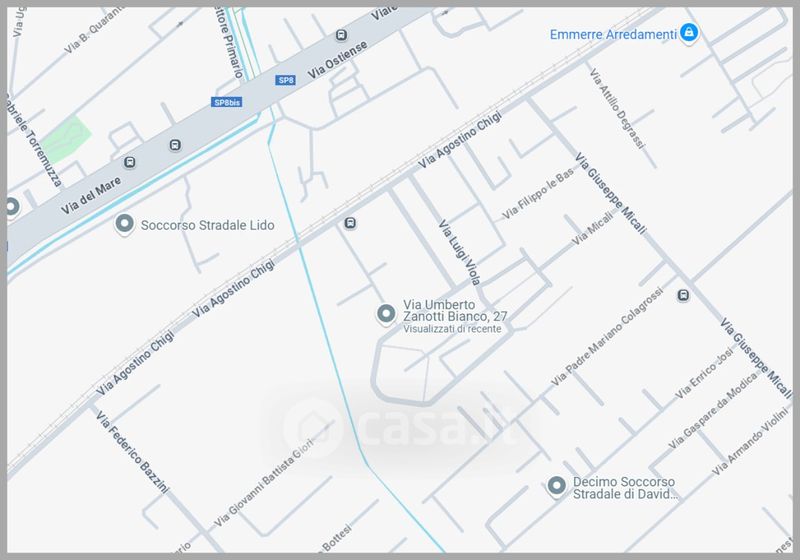Viewport: 800px width, 560px height.
Task: Click the Via Federico Bazzini street label
Action: (x=132, y=452)
